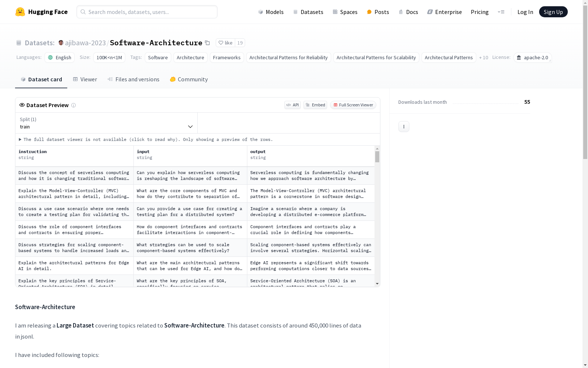
Task: Click the 'core components of MVC' input cell
Action: (190, 194)
